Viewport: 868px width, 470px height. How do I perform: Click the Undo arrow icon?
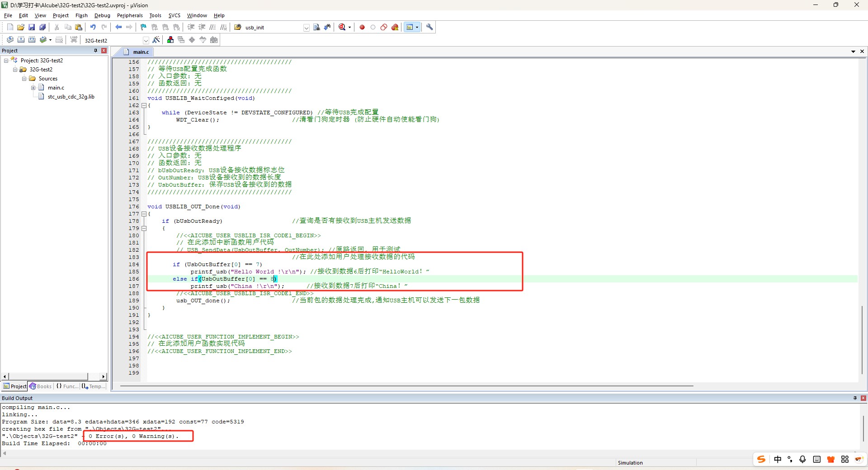click(93, 27)
